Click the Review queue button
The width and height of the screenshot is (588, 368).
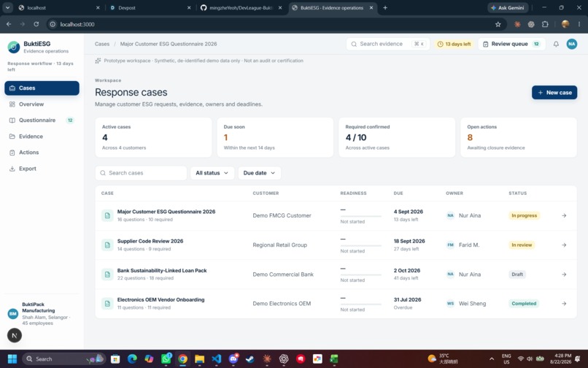coord(511,44)
